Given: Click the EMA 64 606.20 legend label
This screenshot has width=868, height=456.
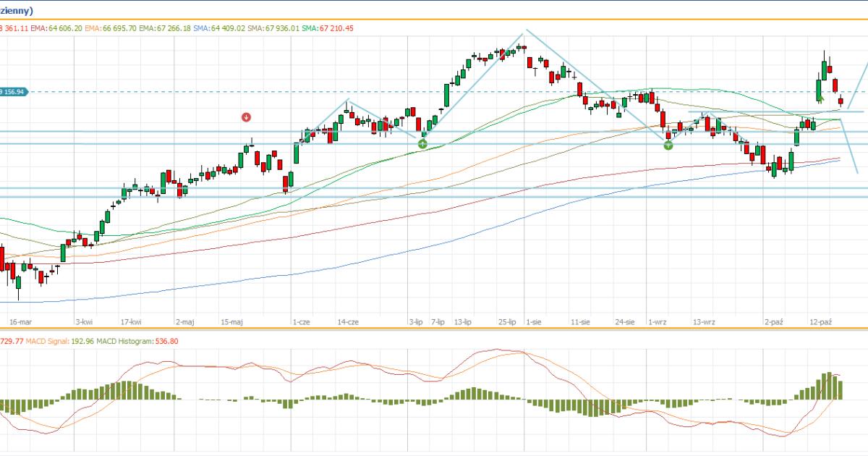Looking at the screenshot, I should (56, 28).
